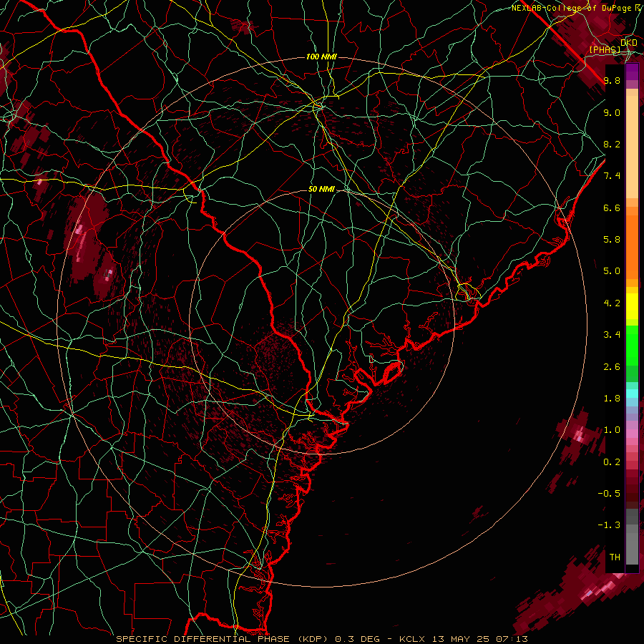
Task: Pick the cyan segment of the color bar
Action: pos(632,394)
